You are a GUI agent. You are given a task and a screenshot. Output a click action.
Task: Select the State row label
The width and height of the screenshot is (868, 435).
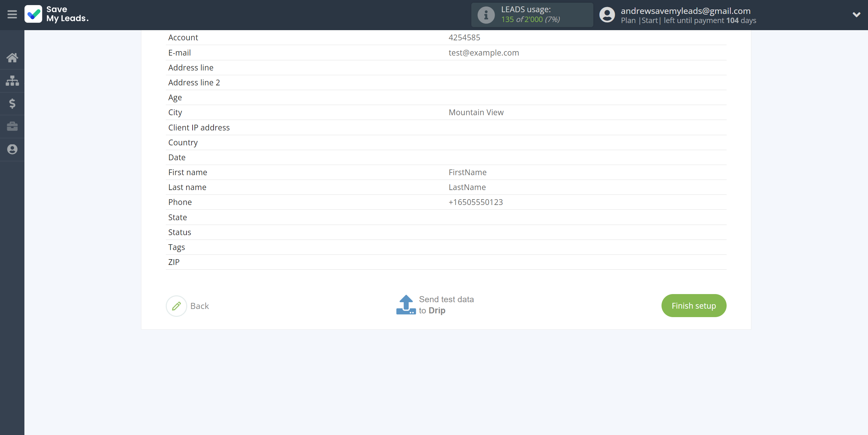point(177,217)
